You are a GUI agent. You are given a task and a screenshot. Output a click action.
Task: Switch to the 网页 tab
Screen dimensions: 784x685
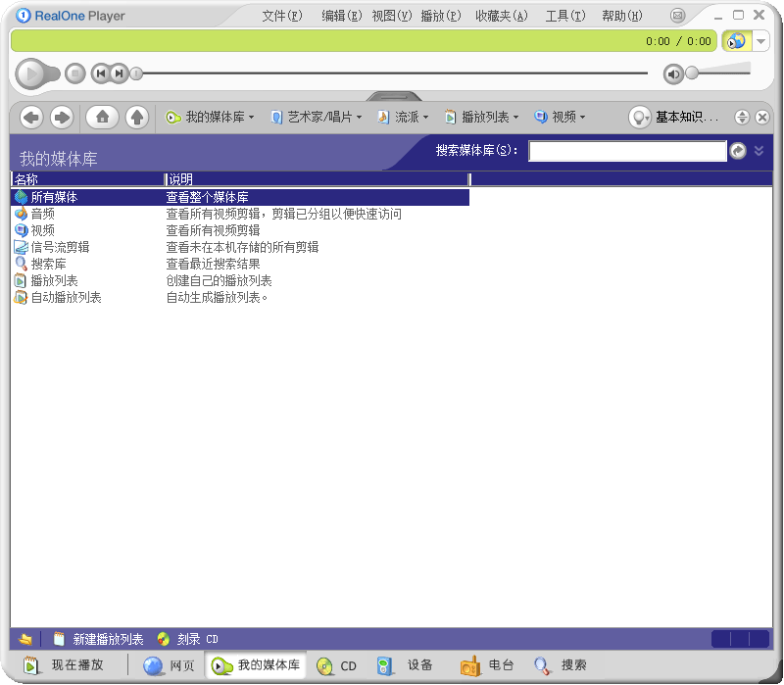(x=169, y=665)
